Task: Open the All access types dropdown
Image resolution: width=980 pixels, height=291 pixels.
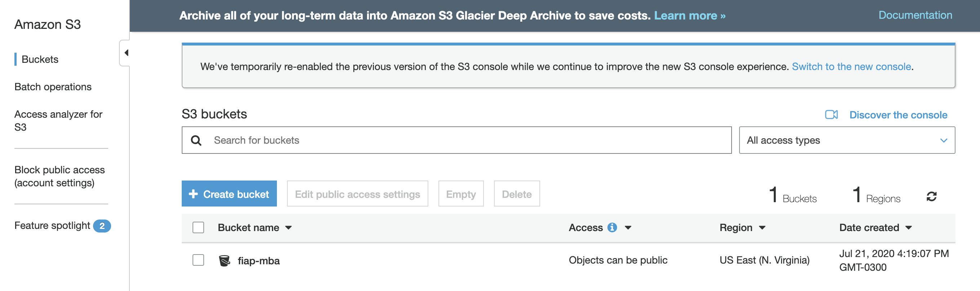Action: coord(847,140)
